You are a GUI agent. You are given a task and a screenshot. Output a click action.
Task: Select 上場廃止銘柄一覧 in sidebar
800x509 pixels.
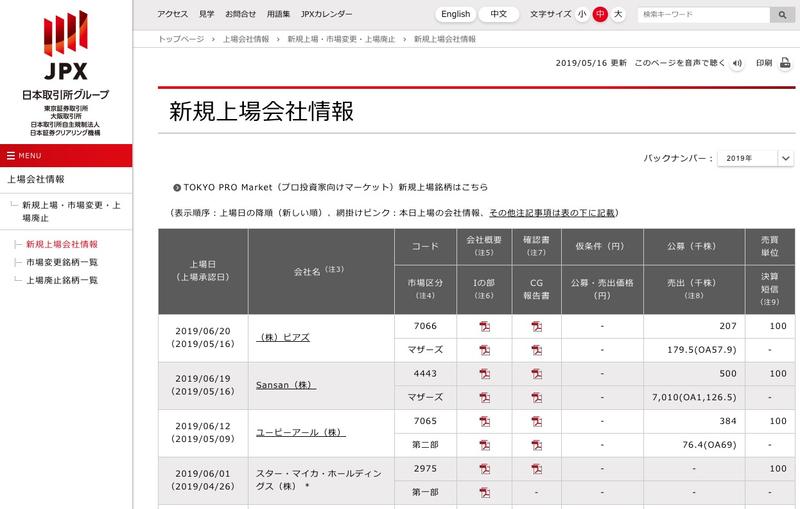[x=62, y=280]
